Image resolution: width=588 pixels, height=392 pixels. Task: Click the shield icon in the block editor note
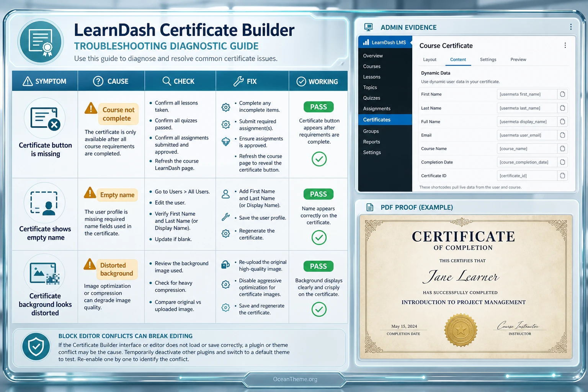(36, 346)
